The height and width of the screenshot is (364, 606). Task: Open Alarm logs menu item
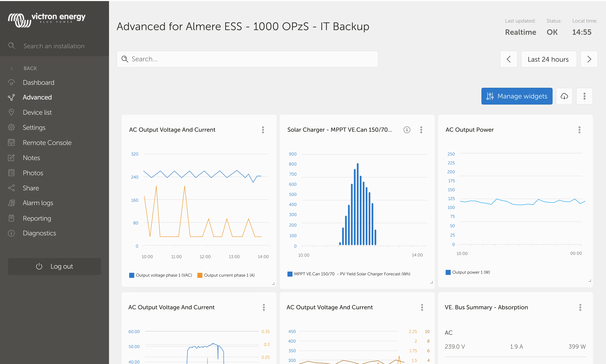pos(38,203)
